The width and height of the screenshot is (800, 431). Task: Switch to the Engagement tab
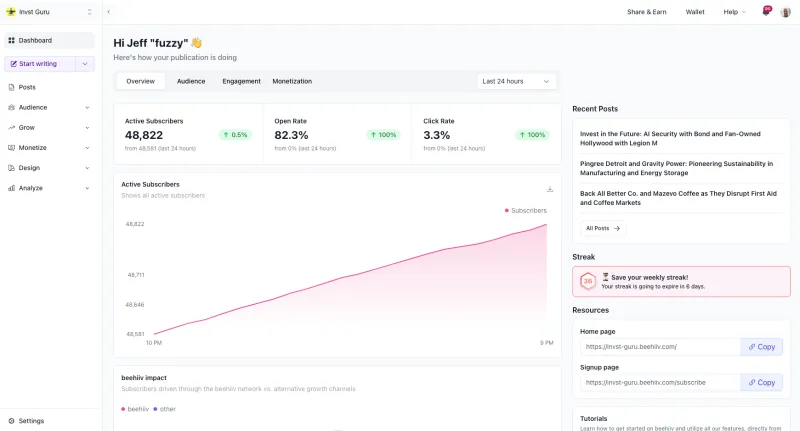pyautogui.click(x=241, y=81)
